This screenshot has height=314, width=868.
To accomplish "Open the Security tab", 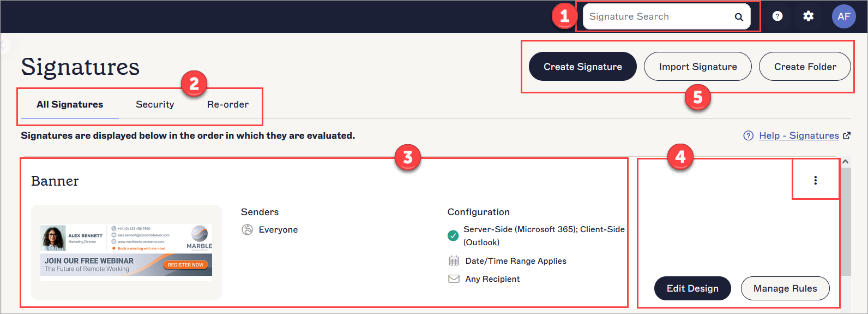I will click(x=155, y=104).
